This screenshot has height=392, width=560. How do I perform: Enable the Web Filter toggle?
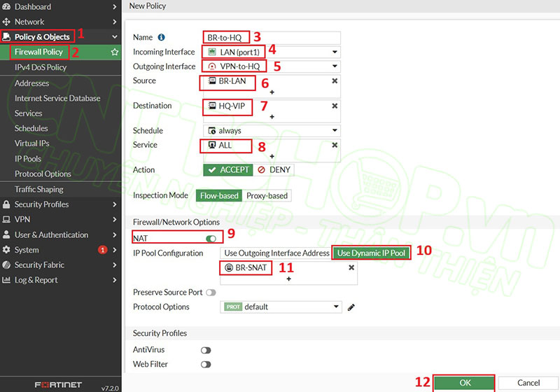pos(206,365)
